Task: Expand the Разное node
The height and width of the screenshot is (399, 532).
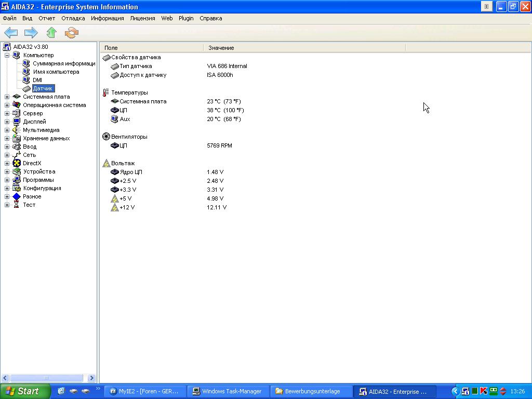Action: coord(7,196)
